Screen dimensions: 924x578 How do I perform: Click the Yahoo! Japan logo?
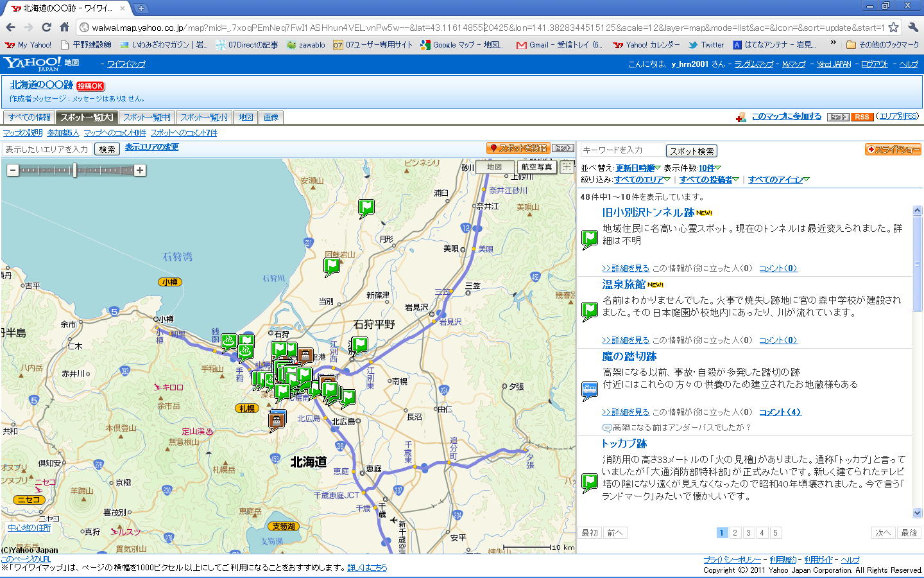tap(32, 64)
